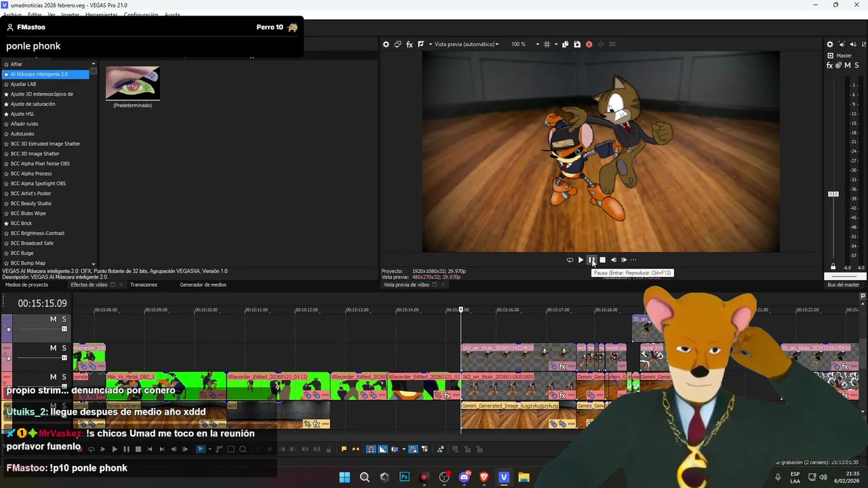Click the external monitor preview icon
The height and width of the screenshot is (488, 868).
[x=398, y=44]
